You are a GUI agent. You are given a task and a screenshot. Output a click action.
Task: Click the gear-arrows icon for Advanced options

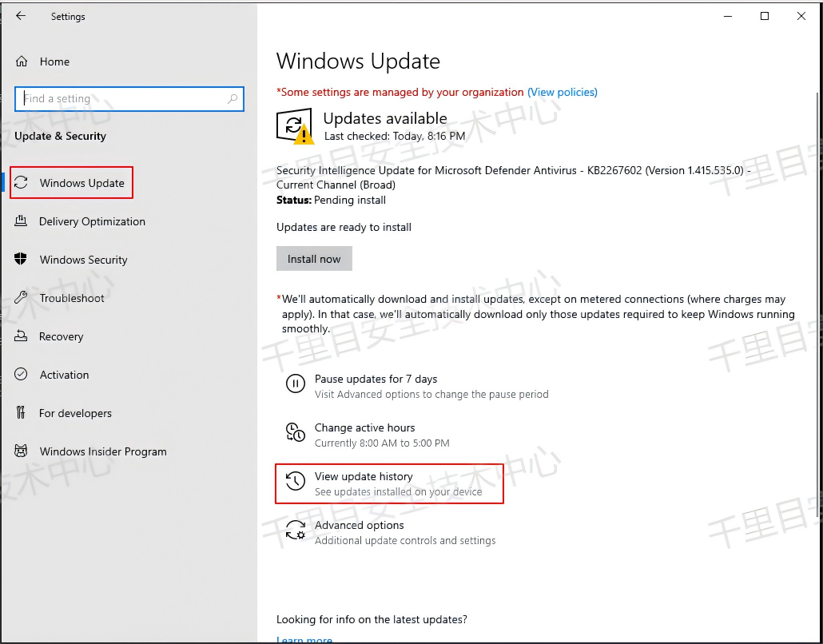[x=296, y=530]
